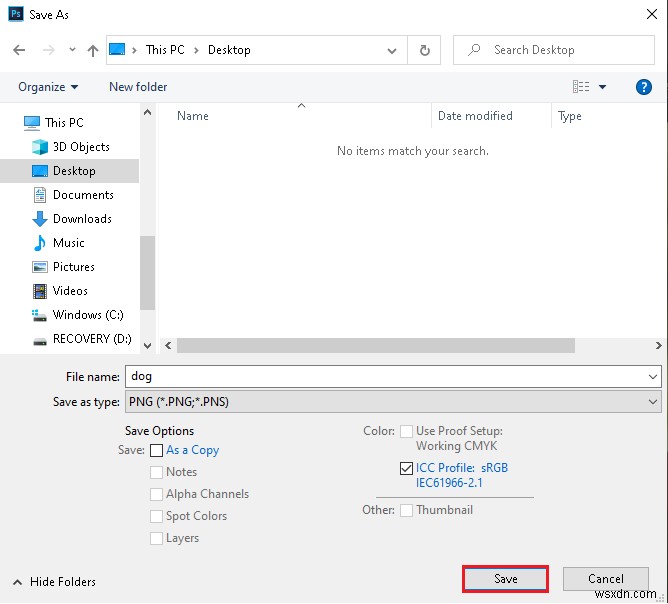
Task: Open the address bar history dropdown
Action: click(392, 51)
